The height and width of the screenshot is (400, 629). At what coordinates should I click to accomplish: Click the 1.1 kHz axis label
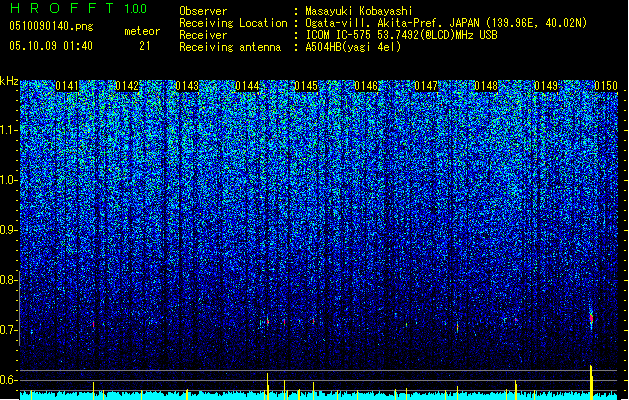[x=9, y=130]
